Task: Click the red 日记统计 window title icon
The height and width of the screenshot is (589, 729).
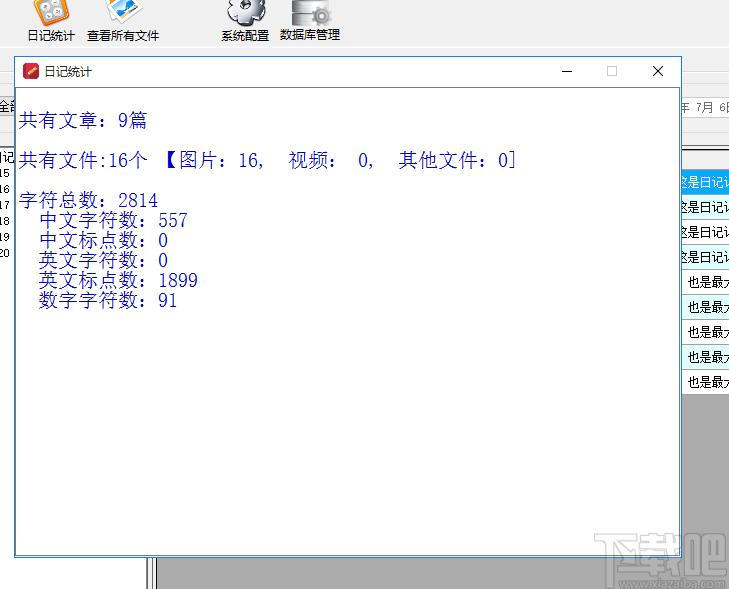Action: pos(31,72)
